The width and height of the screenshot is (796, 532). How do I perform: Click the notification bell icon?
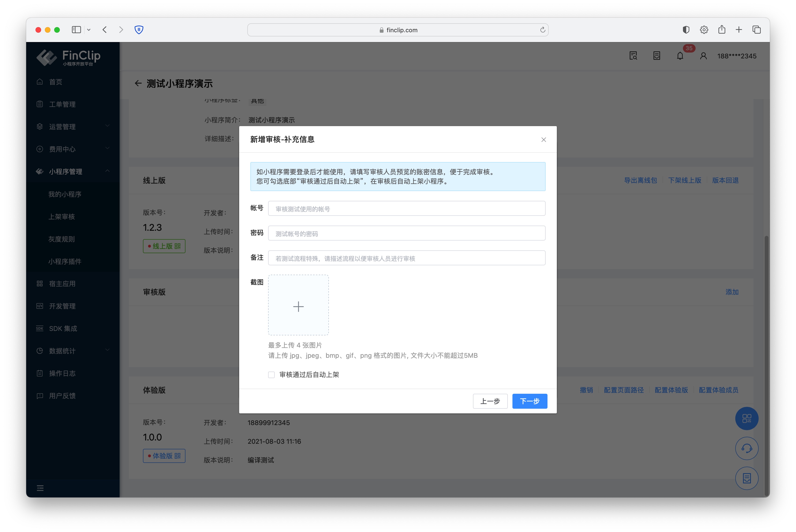tap(680, 56)
